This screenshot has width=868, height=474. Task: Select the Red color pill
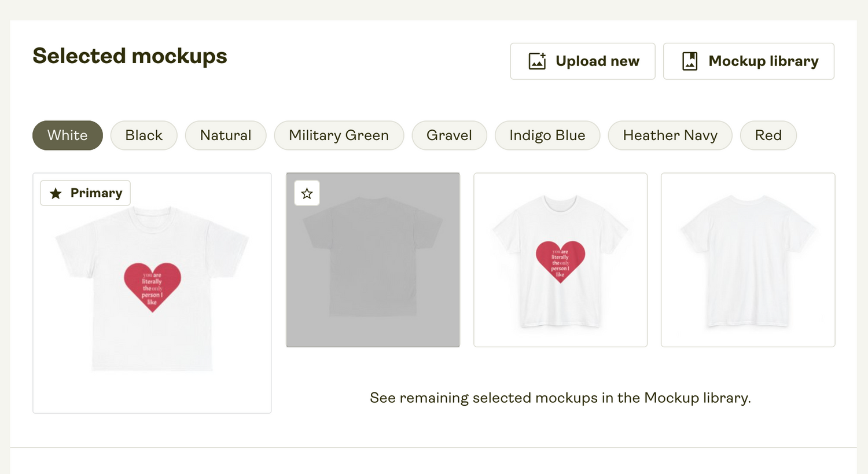[768, 135]
